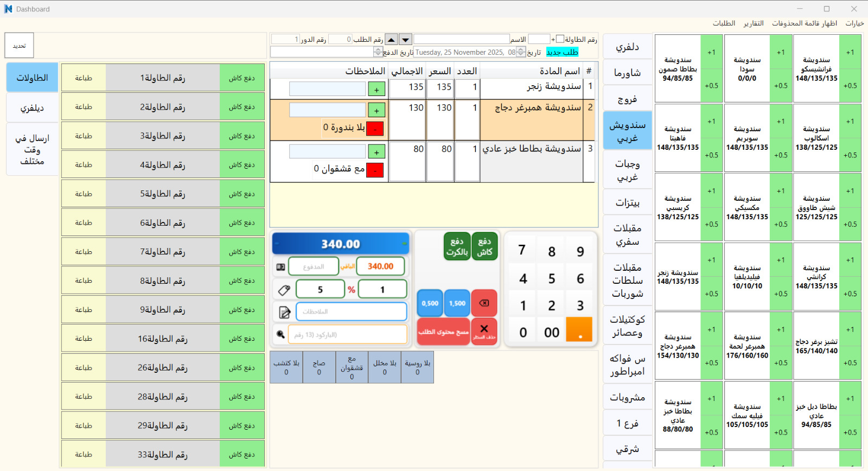Click +1 on همبرغر لحمة tile
Viewport: 868px width, 471px height.
(x=781, y=329)
